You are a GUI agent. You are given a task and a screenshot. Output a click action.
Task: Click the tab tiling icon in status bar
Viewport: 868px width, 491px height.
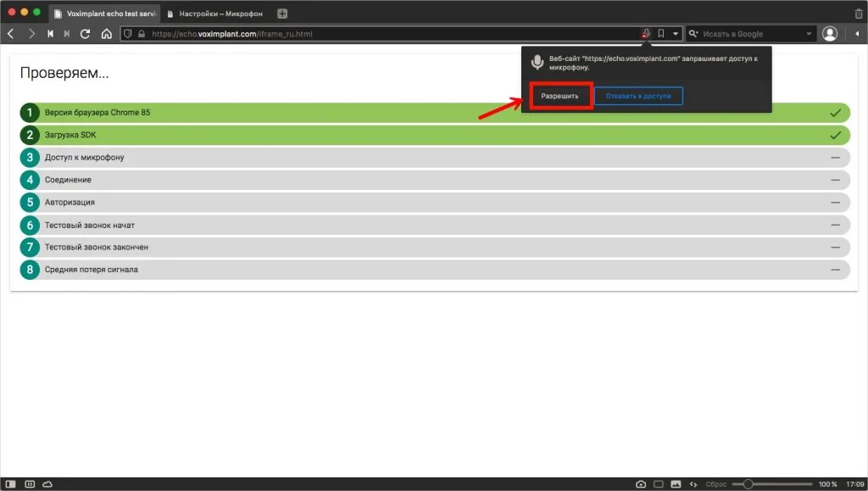(x=30, y=484)
